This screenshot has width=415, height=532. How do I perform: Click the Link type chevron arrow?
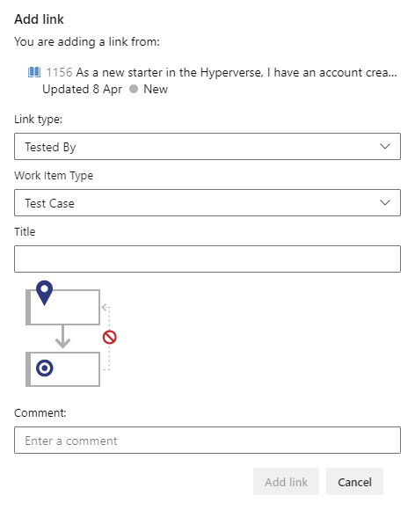pyautogui.click(x=385, y=146)
